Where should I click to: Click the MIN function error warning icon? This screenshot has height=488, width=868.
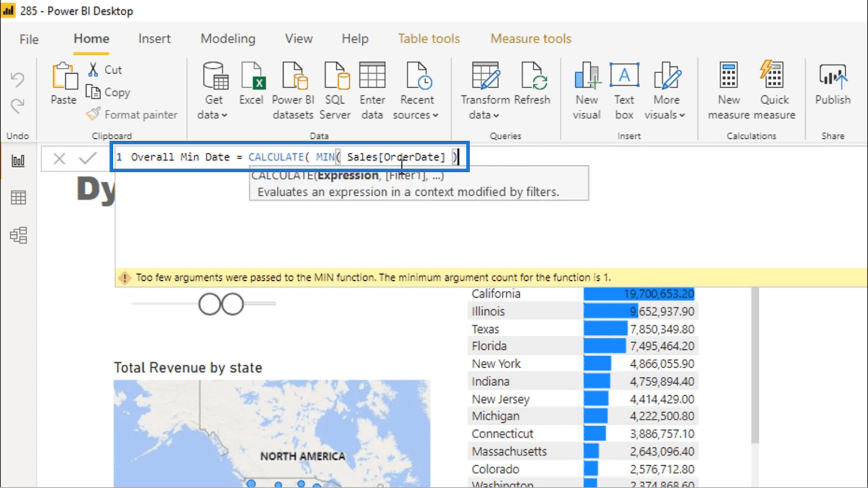point(125,278)
